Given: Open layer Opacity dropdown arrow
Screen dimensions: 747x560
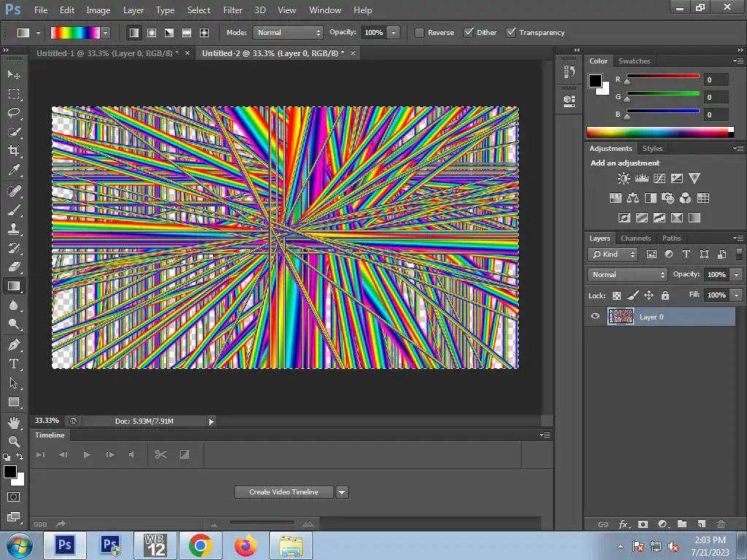Looking at the screenshot, I should 736,275.
